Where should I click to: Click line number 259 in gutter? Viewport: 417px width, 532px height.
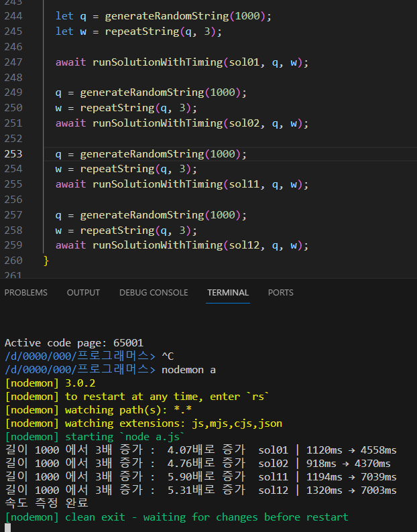pyautogui.click(x=13, y=245)
